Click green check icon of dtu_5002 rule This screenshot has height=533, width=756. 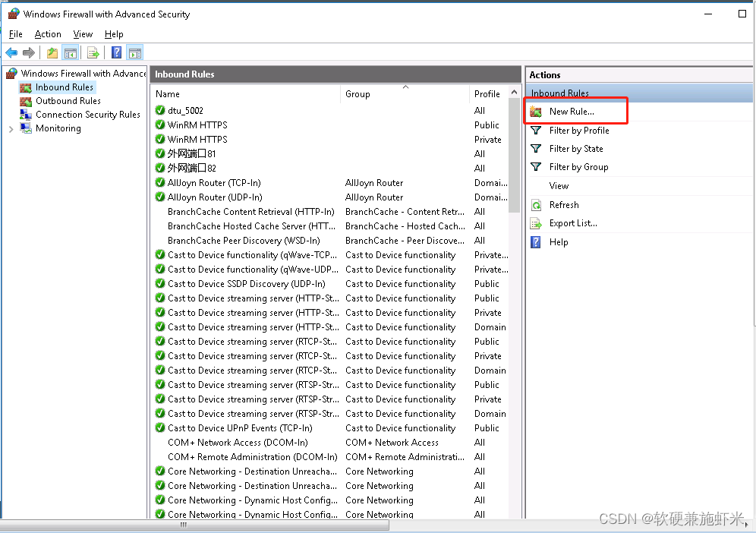coord(160,110)
